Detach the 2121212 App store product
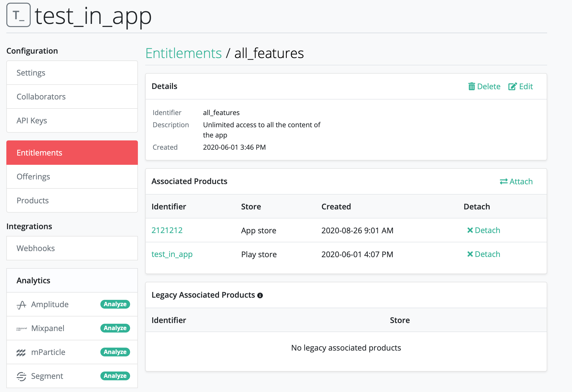Image resolution: width=572 pixels, height=392 pixels. pyautogui.click(x=483, y=230)
